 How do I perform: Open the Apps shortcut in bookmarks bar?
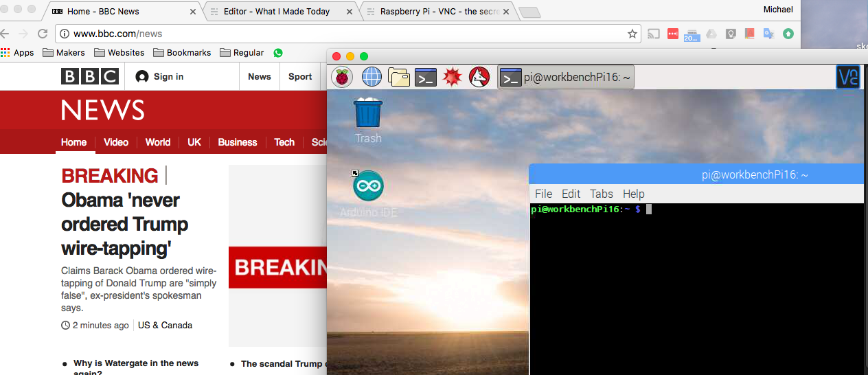coord(18,52)
